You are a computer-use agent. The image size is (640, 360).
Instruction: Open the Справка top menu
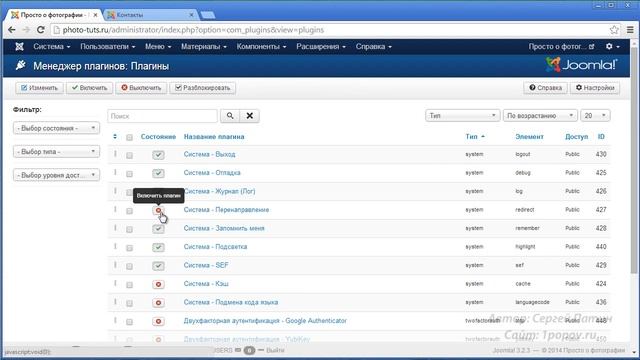point(373,47)
